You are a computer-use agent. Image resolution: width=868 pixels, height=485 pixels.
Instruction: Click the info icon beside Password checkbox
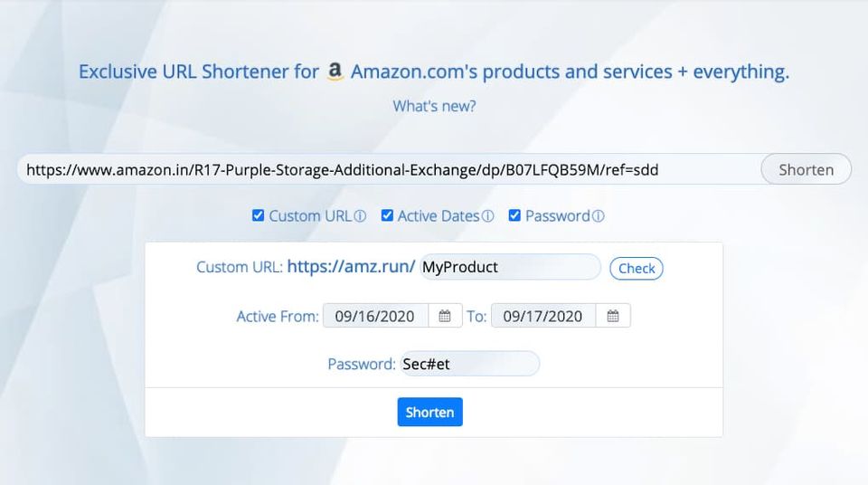[598, 216]
